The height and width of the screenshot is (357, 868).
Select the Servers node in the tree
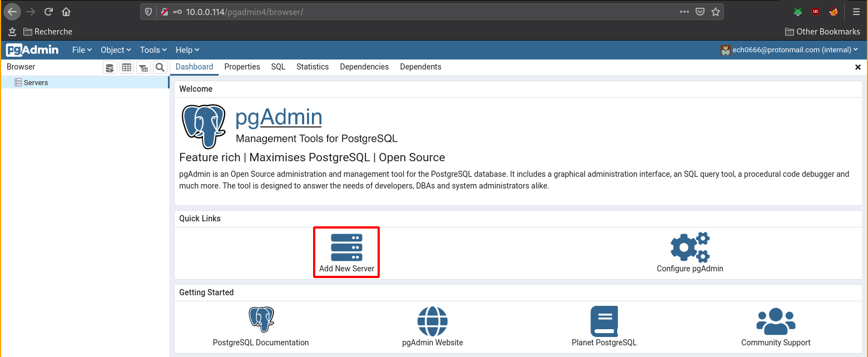[85, 82]
